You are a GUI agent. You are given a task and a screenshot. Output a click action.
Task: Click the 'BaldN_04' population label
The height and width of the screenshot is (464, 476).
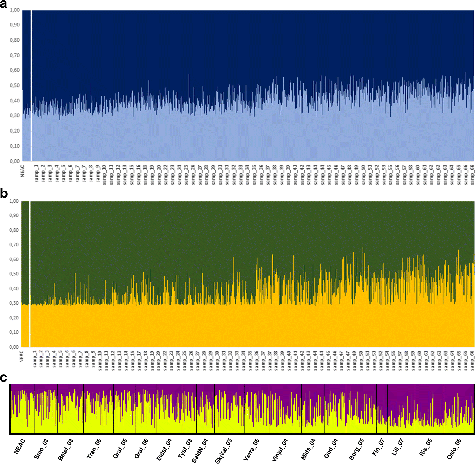[x=200, y=450]
